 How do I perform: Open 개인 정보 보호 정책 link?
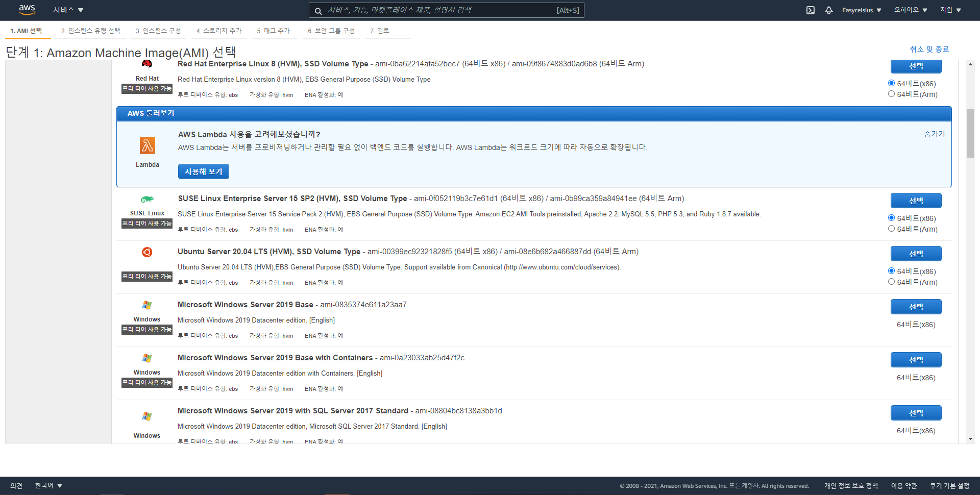click(851, 486)
